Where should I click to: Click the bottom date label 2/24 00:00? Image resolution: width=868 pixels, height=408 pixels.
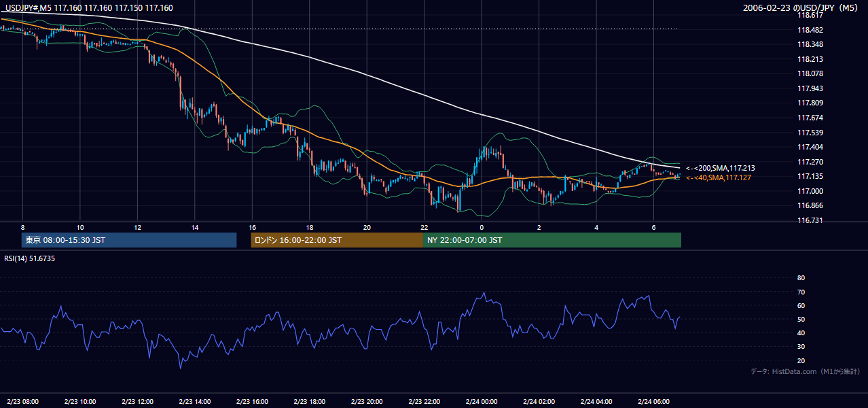tap(482, 401)
